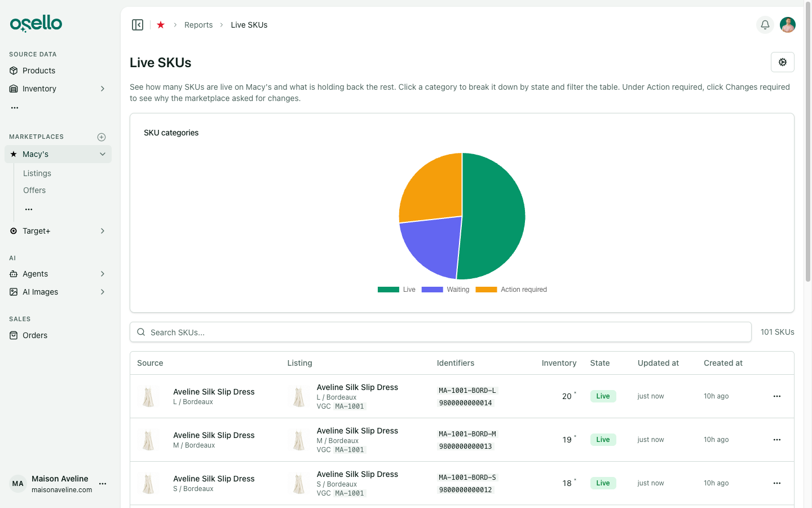Image resolution: width=812 pixels, height=508 pixels.
Task: Open Target+ marketplace item
Action: [x=58, y=231]
